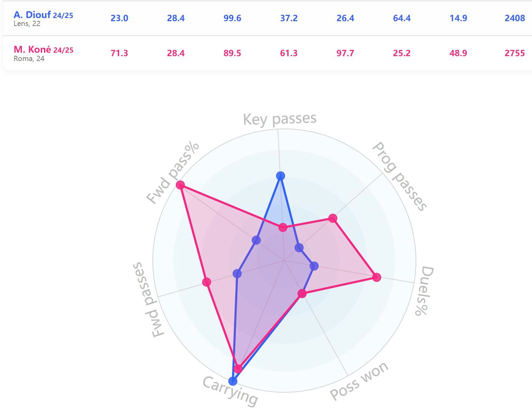Screen dimensions: 532x411
Task: Click Koné's pink Duels% data point
Action: (x=377, y=277)
